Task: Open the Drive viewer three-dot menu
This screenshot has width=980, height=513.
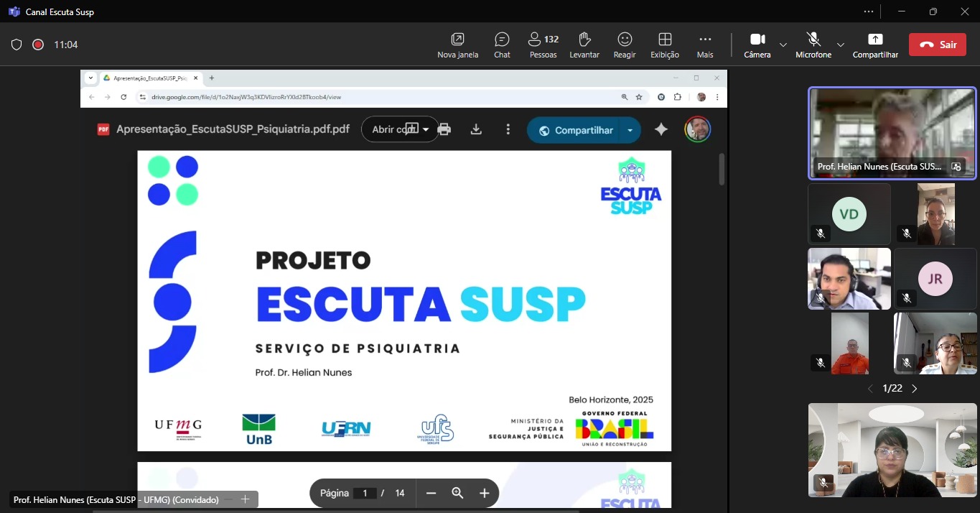Action: pos(508,129)
